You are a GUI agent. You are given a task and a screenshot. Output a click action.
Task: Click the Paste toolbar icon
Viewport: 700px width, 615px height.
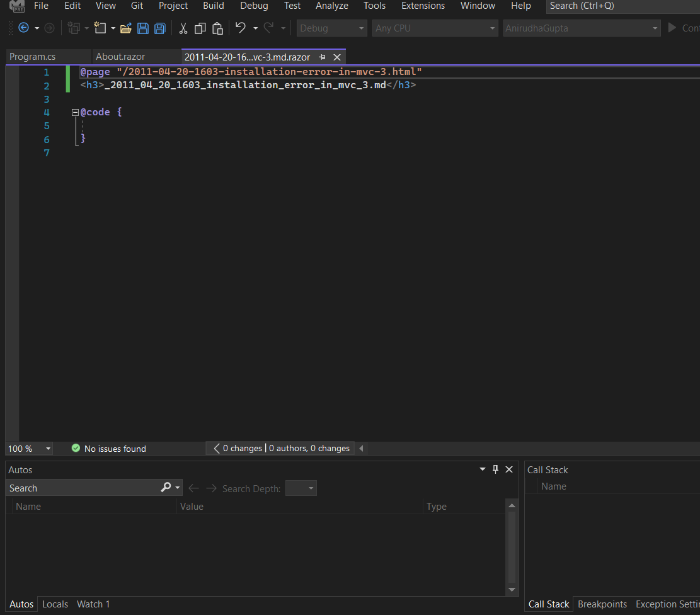(217, 28)
